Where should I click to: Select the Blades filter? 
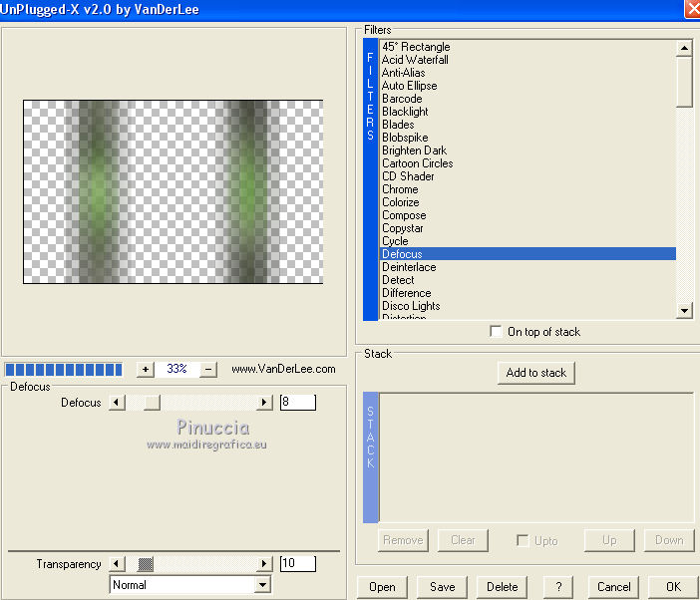[527, 124]
